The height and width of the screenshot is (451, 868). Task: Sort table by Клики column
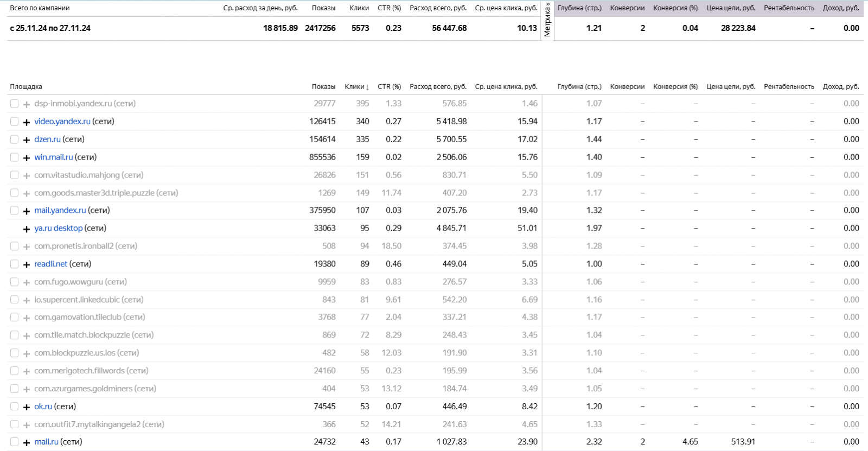coord(356,87)
